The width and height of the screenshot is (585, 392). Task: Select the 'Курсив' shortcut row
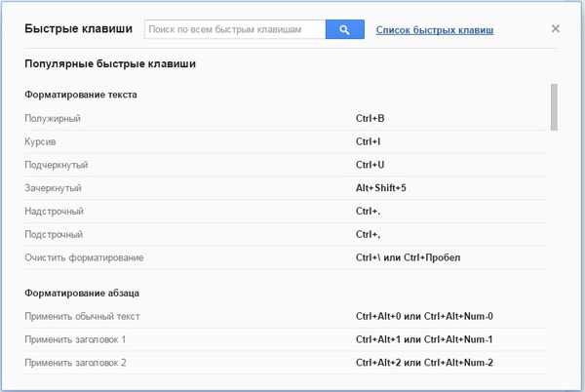[x=285, y=141]
